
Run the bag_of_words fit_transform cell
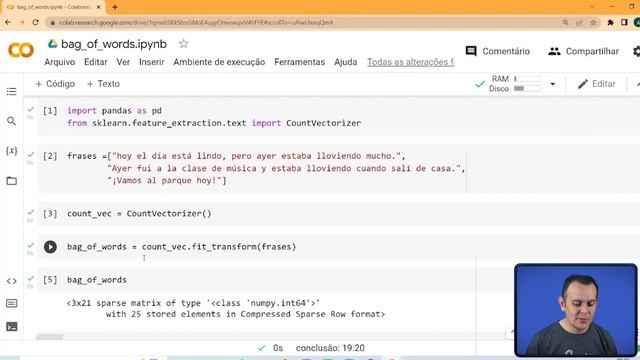click(50, 247)
